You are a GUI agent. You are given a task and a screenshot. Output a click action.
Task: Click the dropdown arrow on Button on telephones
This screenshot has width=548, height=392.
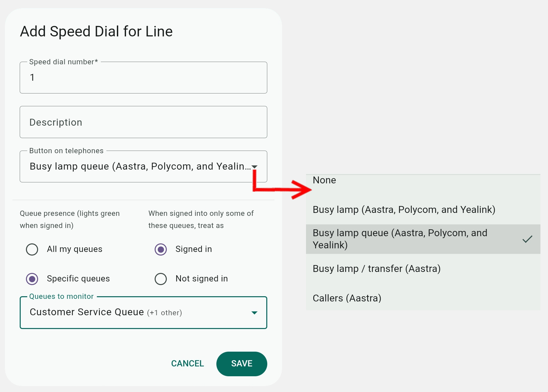coord(254,167)
